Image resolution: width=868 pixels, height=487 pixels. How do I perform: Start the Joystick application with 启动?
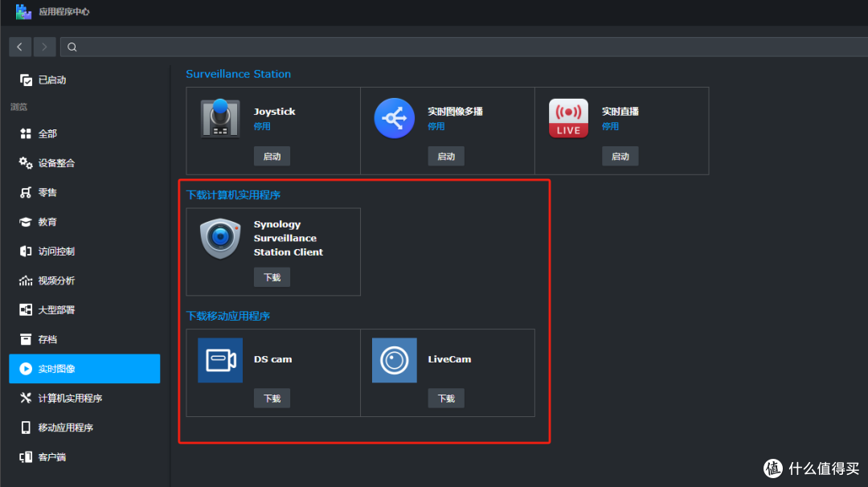pyautogui.click(x=272, y=156)
